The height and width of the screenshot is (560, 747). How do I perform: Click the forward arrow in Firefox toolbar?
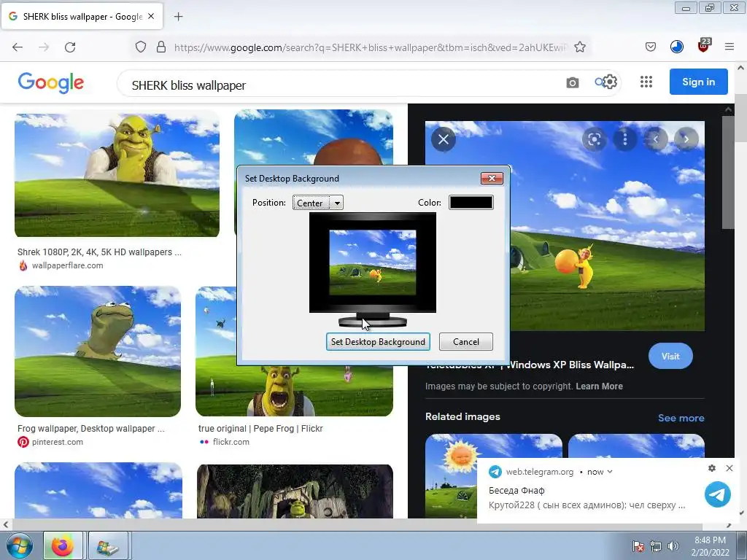tap(44, 47)
